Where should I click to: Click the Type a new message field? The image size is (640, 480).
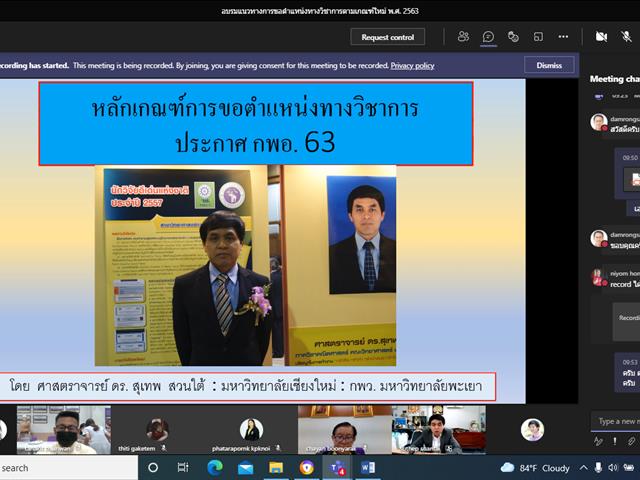pos(616,421)
